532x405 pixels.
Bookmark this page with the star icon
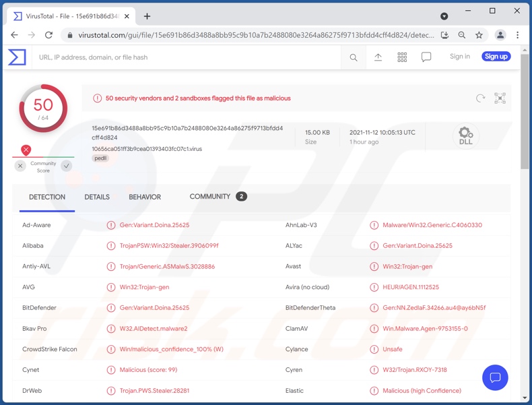(x=479, y=35)
